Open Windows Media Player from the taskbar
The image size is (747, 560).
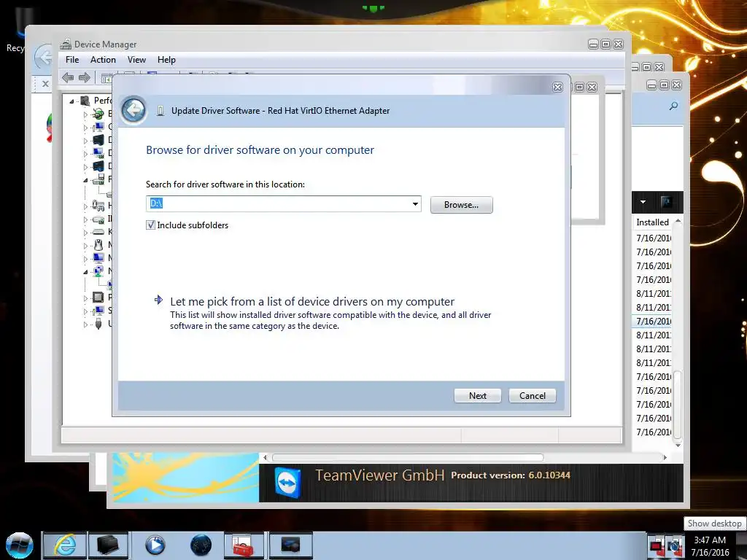coord(155,545)
